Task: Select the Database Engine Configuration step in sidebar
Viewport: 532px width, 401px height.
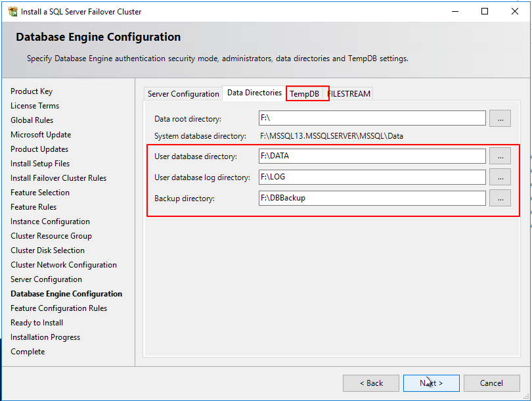Action: [x=66, y=294]
